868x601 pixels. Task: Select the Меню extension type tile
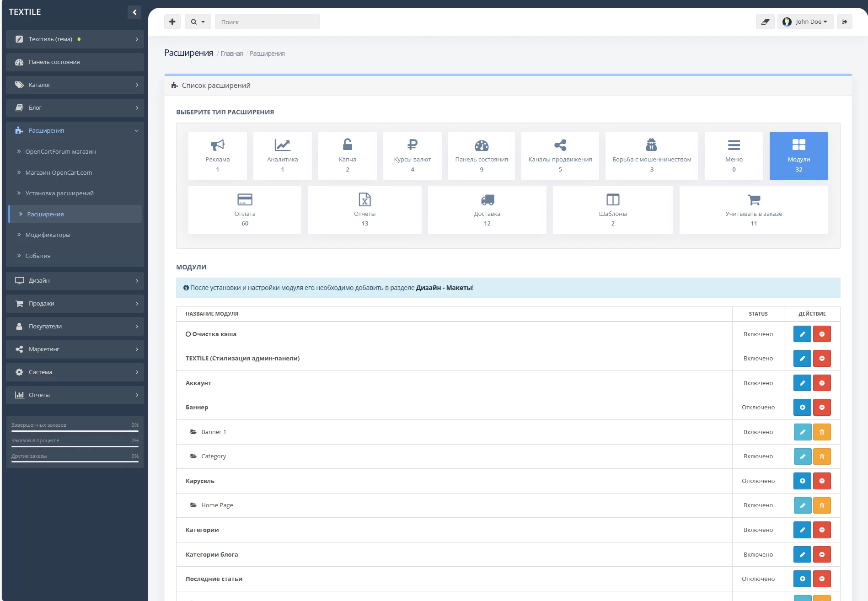[734, 156]
